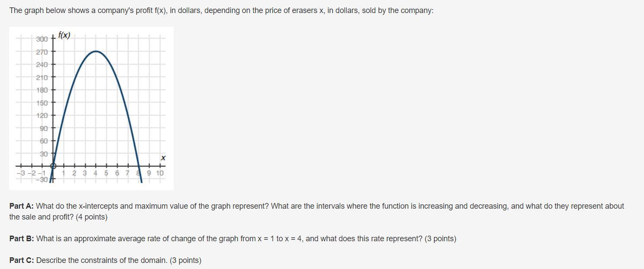Click the bold Part C heading
Image resolution: width=644 pixels, height=269 pixels.
tap(22, 260)
